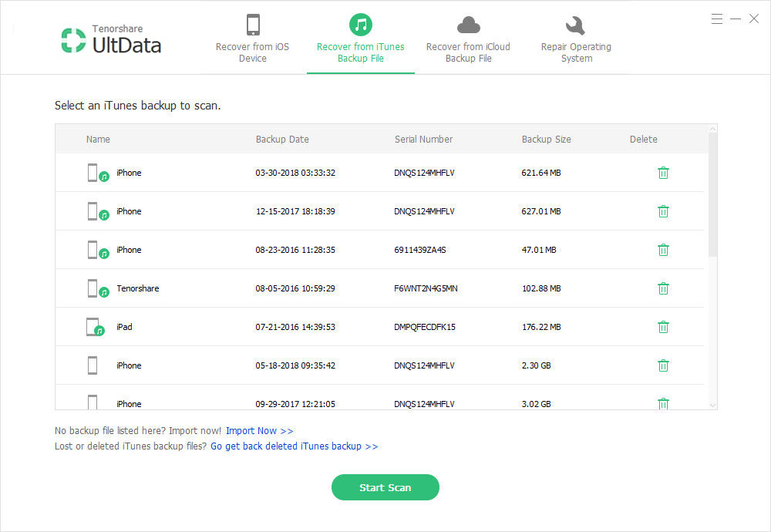
Task: Click the Tenorshare backup device icon
Action: pyautogui.click(x=98, y=288)
